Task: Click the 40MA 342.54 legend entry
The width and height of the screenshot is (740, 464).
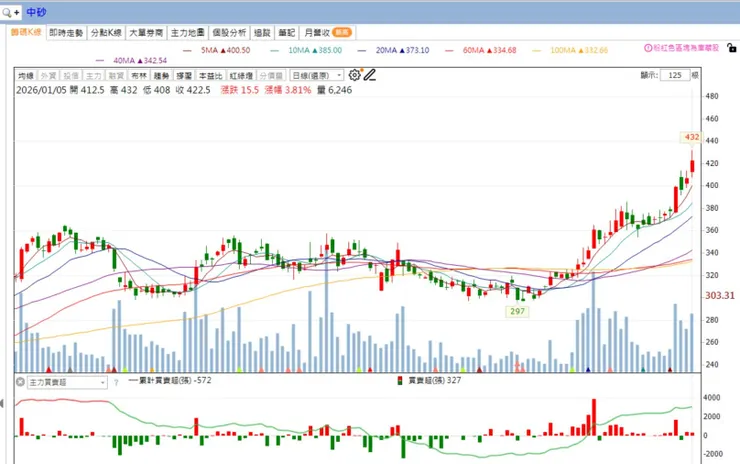Action: [x=131, y=60]
